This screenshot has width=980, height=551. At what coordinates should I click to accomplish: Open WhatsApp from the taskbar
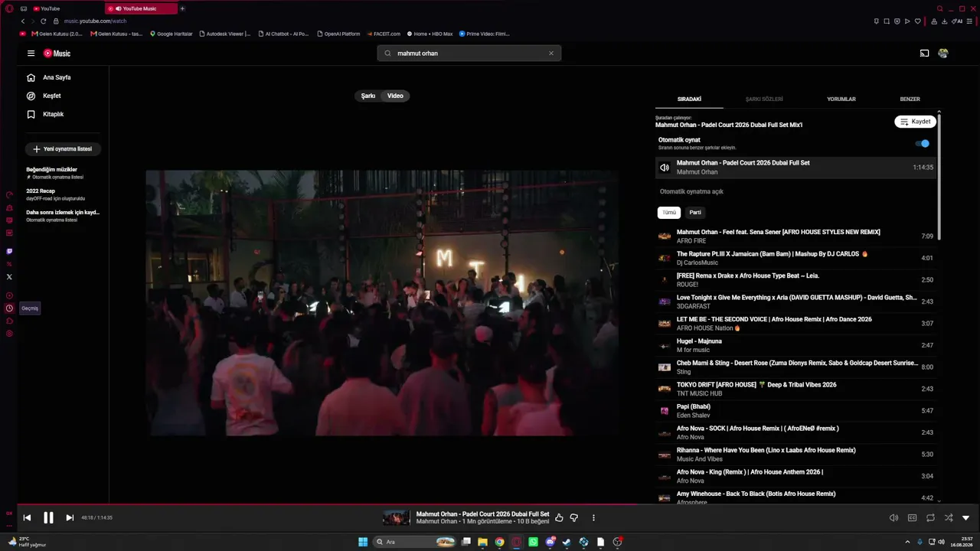[534, 542]
